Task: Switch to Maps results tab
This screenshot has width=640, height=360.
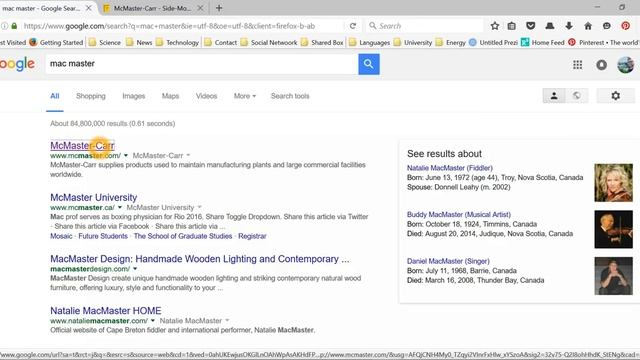Action: pos(170,96)
